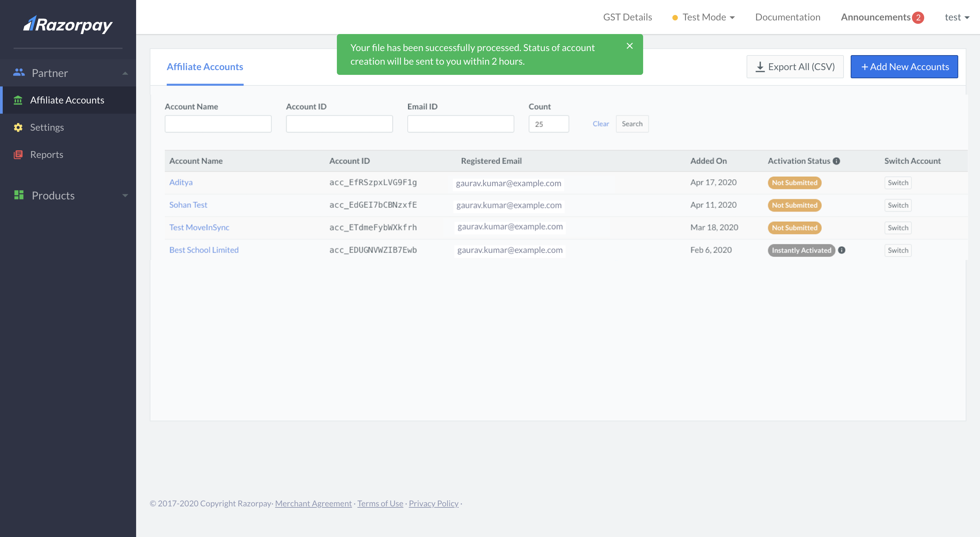980x537 pixels.
Task: Click Not Submitted badge for Sohan Test
Action: click(x=794, y=205)
